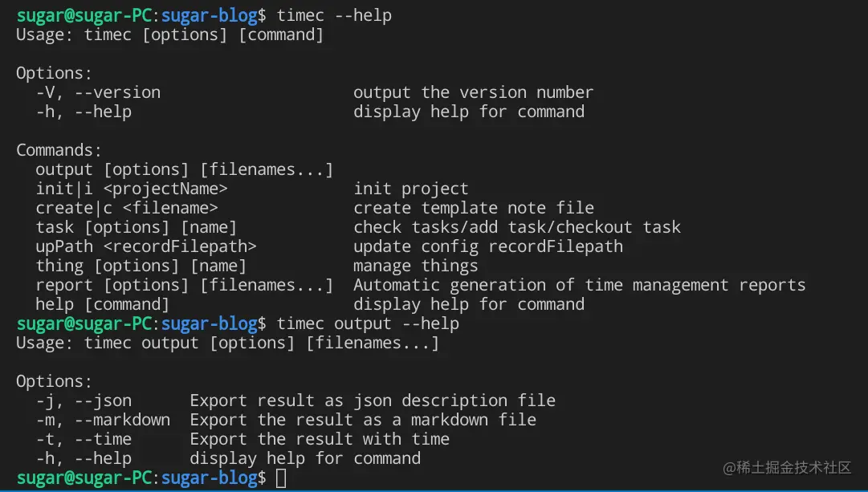The height and width of the screenshot is (492, 868).
Task: Click 'report [options] [filenames...]' command entry
Action: tap(184, 285)
